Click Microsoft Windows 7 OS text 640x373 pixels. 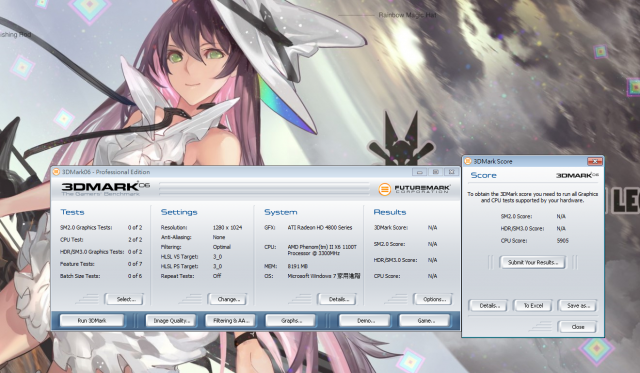point(324,276)
